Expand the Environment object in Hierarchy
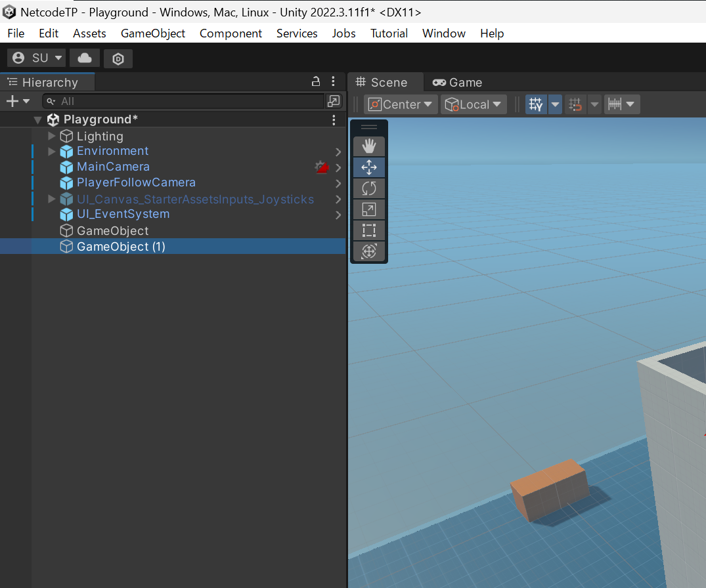The width and height of the screenshot is (706, 588). tap(52, 152)
